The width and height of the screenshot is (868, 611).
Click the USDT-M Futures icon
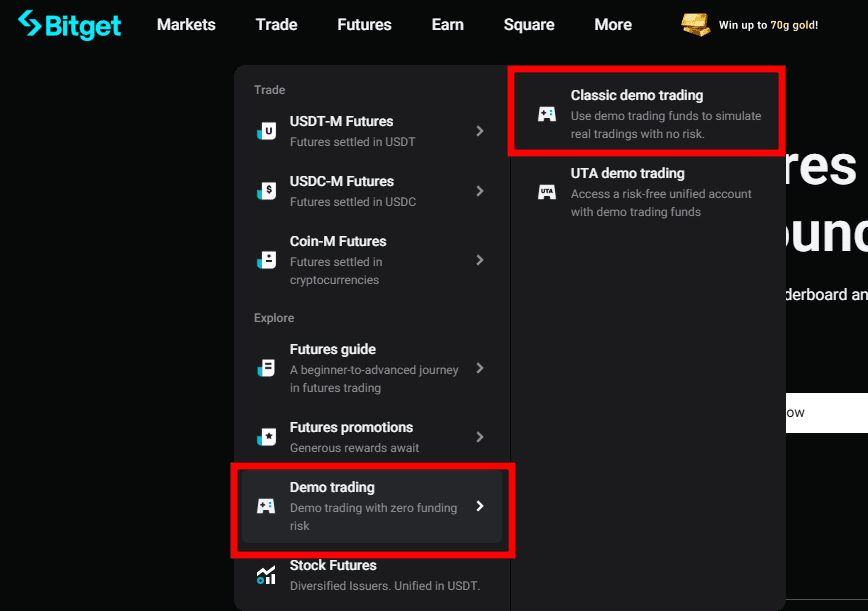coord(266,131)
